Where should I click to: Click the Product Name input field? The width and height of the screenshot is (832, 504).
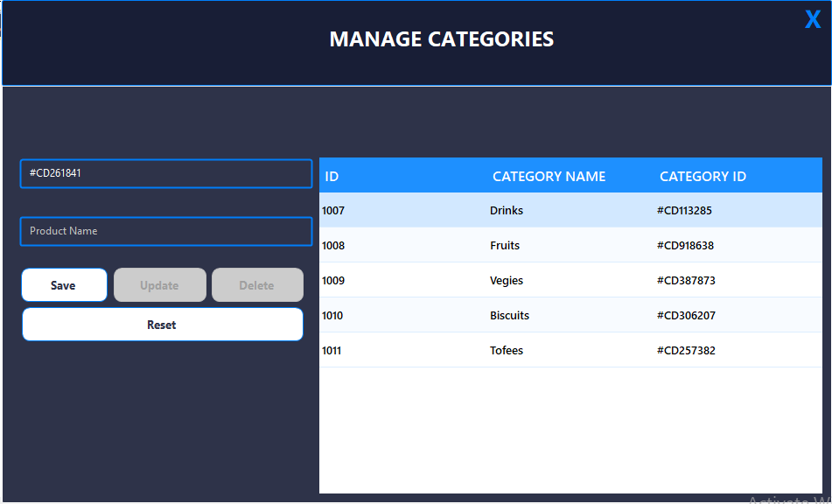pos(165,231)
